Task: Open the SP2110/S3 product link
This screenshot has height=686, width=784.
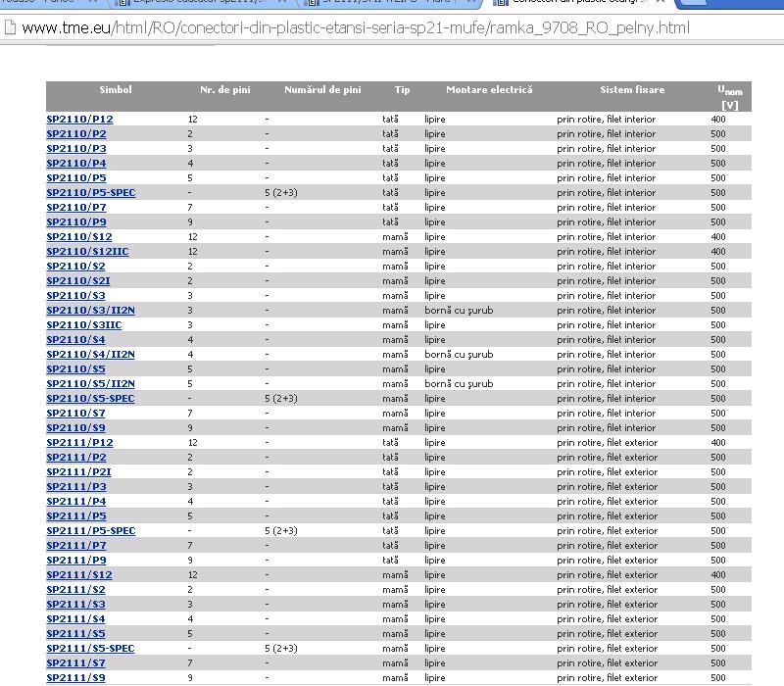Action: click(x=76, y=296)
